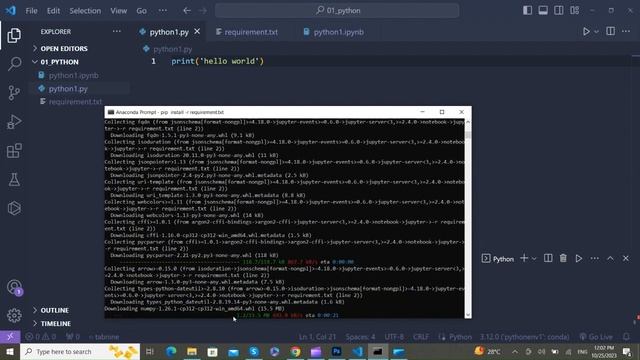Click Anaconda Prompt vertical scrollbar

click(468, 218)
